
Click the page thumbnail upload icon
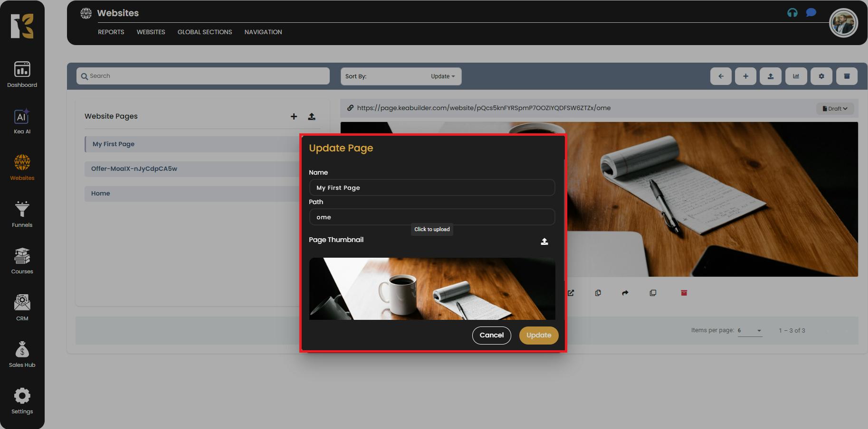pyautogui.click(x=544, y=242)
